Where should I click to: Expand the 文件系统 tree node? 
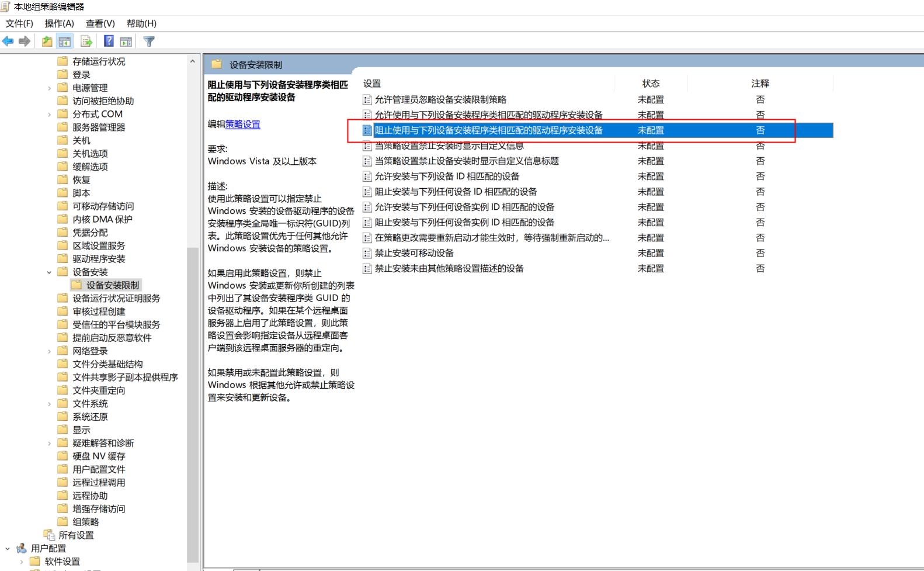click(49, 404)
